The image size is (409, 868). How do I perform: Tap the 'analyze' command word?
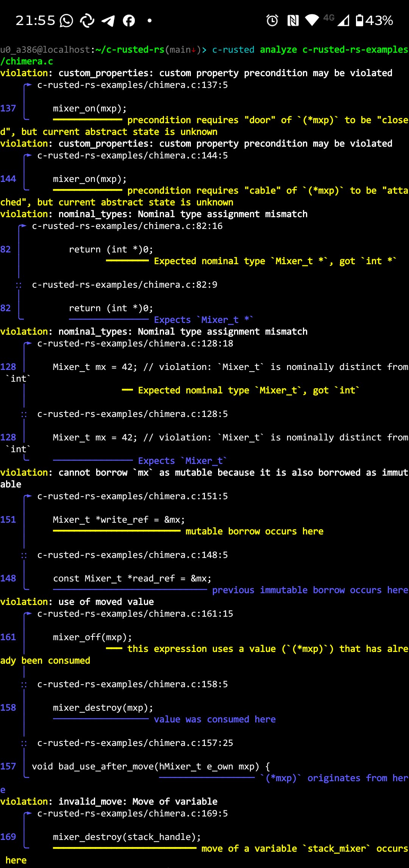coord(278,50)
